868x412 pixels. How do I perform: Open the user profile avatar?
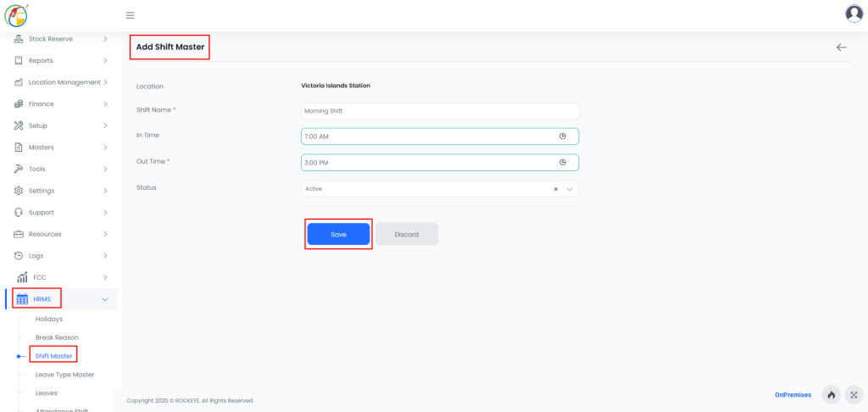pos(854,14)
